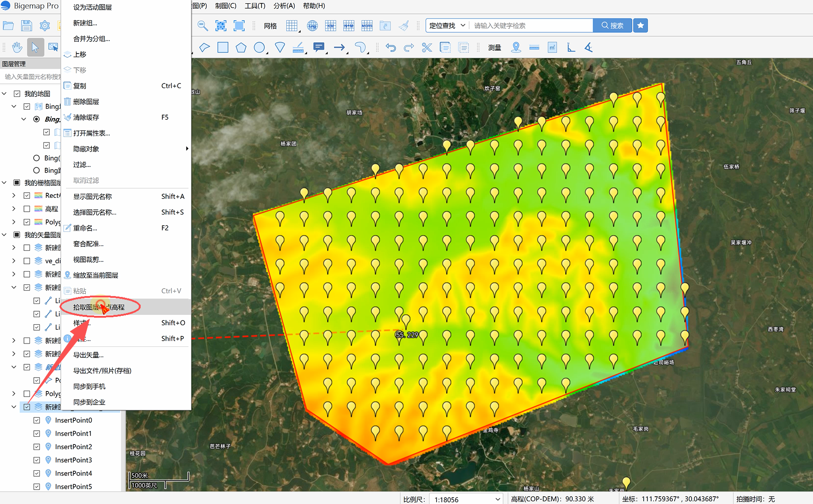Click the 网格 toolbar label
The height and width of the screenshot is (504, 813).
(x=270, y=26)
